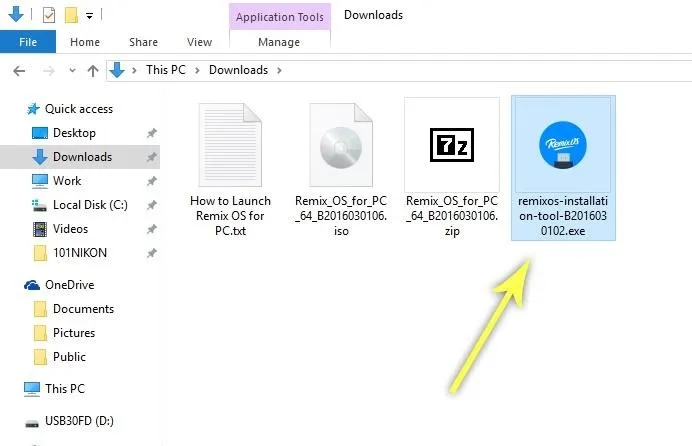The height and width of the screenshot is (446, 692).
Task: Select the Remix OS installation tool exe icon
Action: point(563,145)
